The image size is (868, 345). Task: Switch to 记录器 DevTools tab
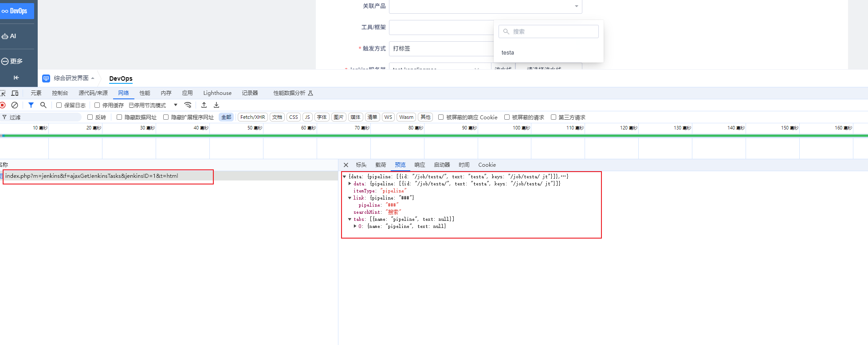coord(250,93)
